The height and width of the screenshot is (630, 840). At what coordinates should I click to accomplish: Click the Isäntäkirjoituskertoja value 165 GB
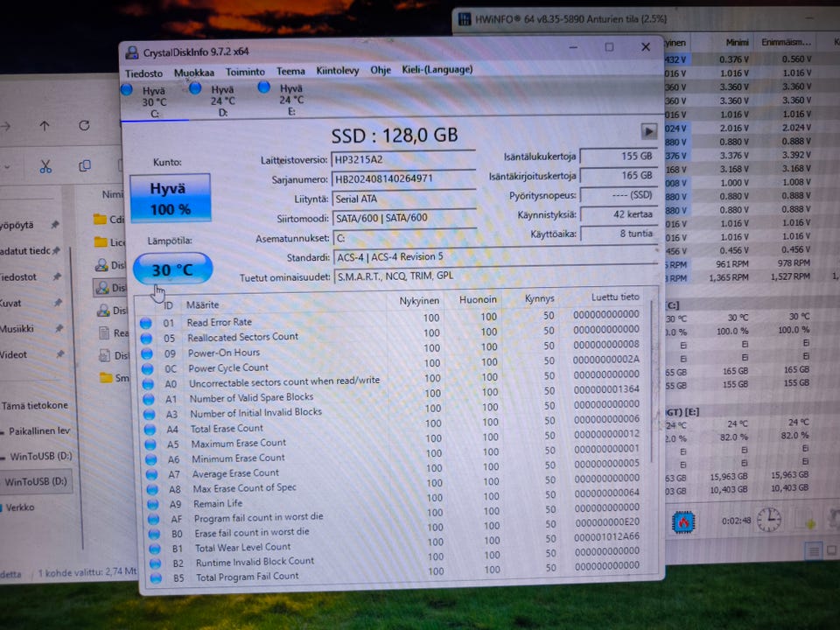coord(619,175)
